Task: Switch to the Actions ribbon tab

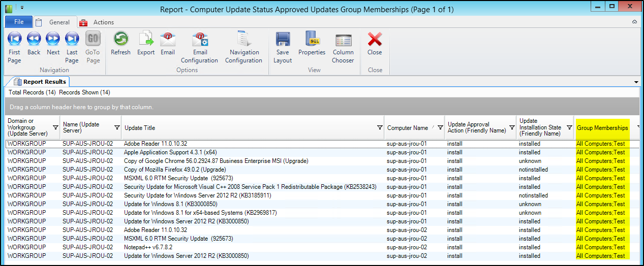Action: (97, 22)
